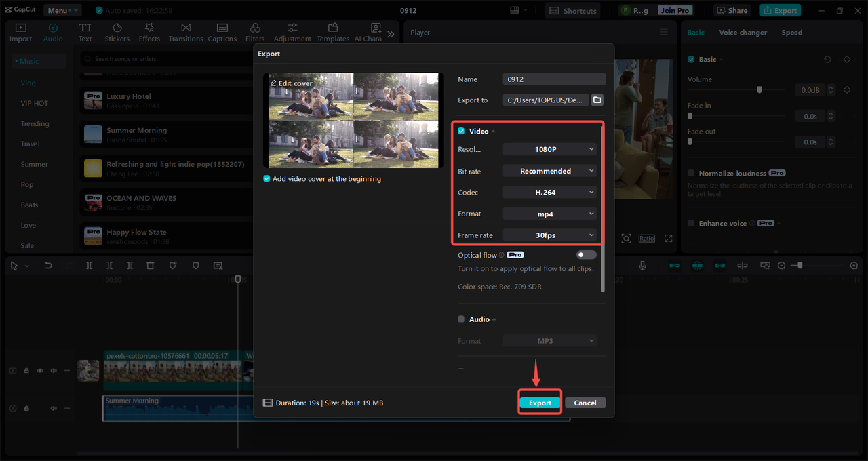Click the Share button in title bar
Image resolution: width=868 pixels, height=461 pixels.
click(732, 10)
